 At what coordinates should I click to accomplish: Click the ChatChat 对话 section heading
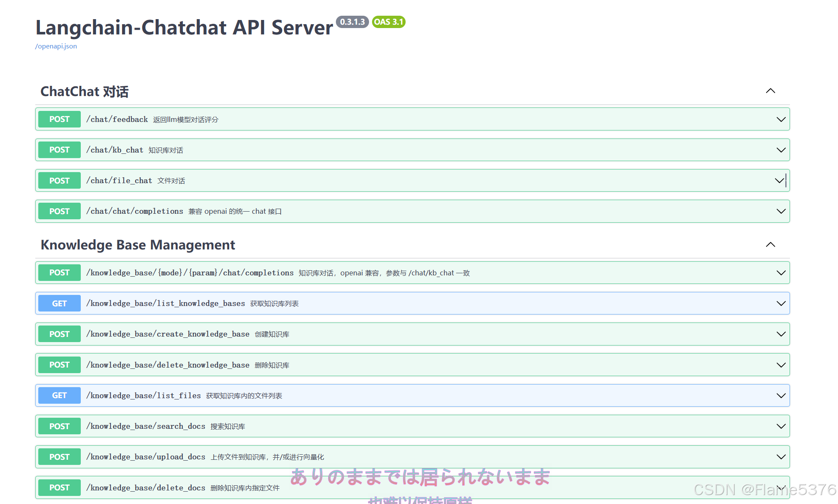(x=84, y=91)
